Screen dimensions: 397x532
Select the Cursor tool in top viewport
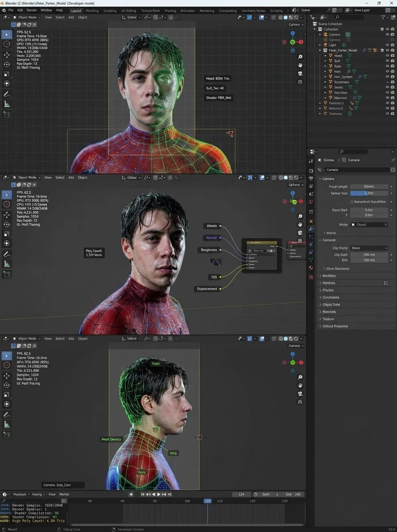pos(7,44)
